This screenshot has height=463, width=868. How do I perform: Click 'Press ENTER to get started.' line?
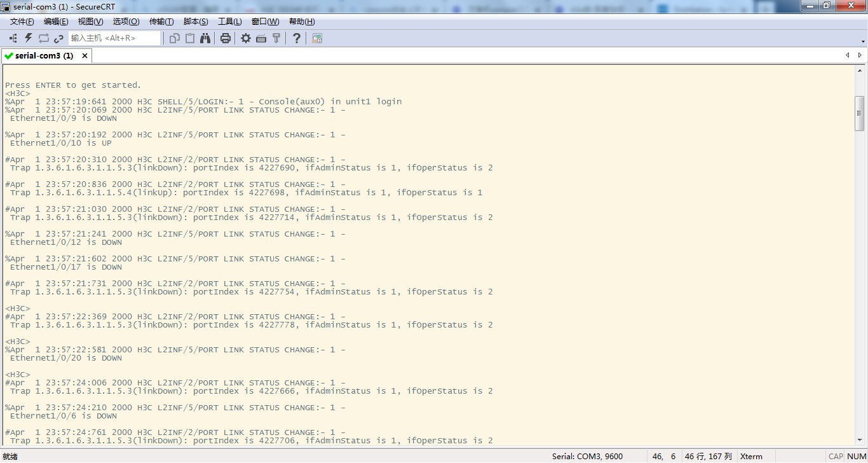pos(73,85)
